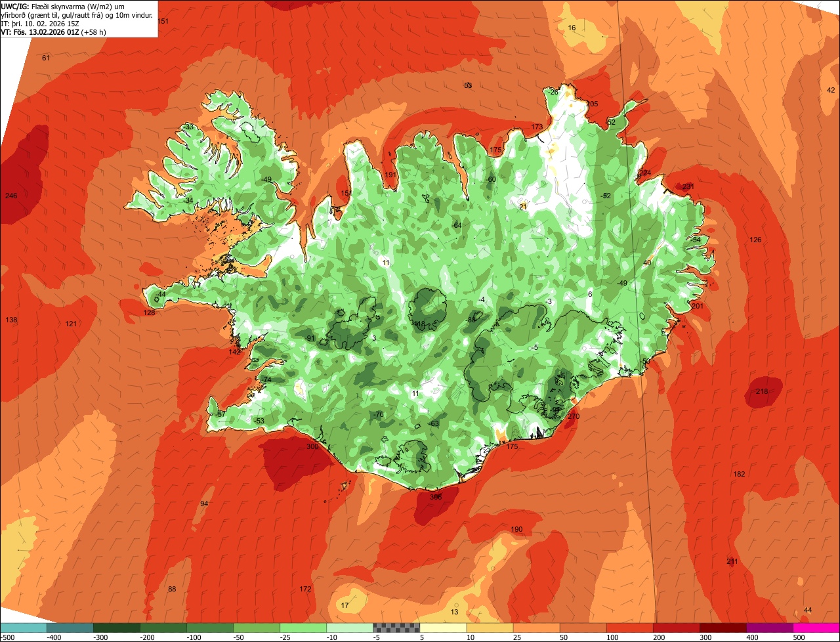The width and height of the screenshot is (840, 642).
Task: Select the map value 88 near the bottom left
Action: coord(172,589)
